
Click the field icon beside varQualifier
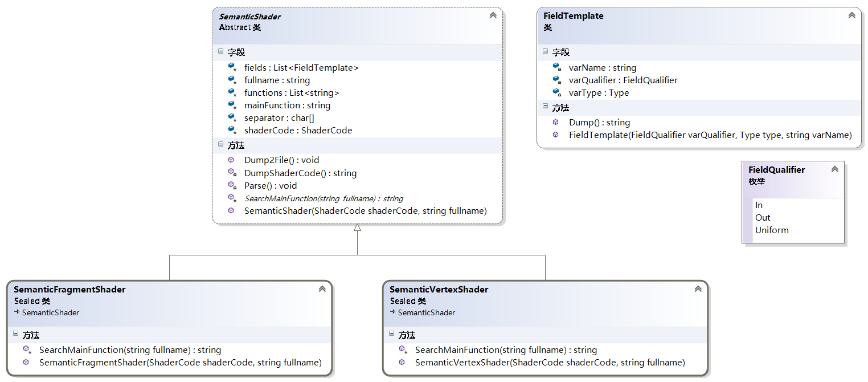click(556, 80)
